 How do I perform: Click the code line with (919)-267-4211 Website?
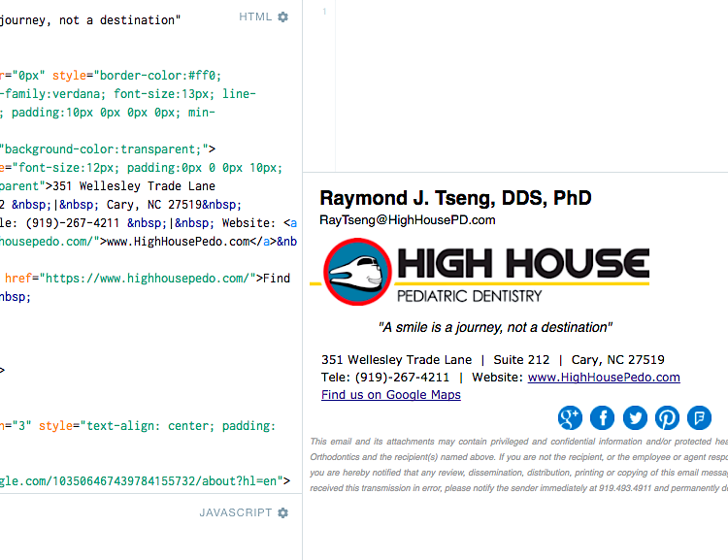149,223
